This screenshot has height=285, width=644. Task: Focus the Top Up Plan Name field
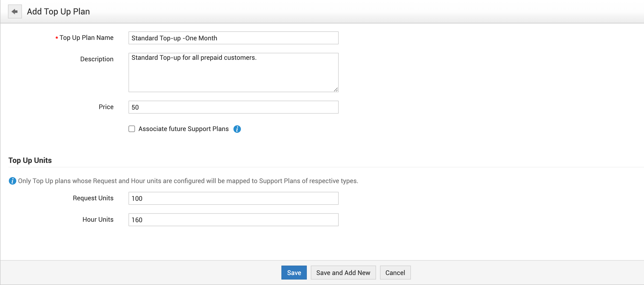[233, 38]
